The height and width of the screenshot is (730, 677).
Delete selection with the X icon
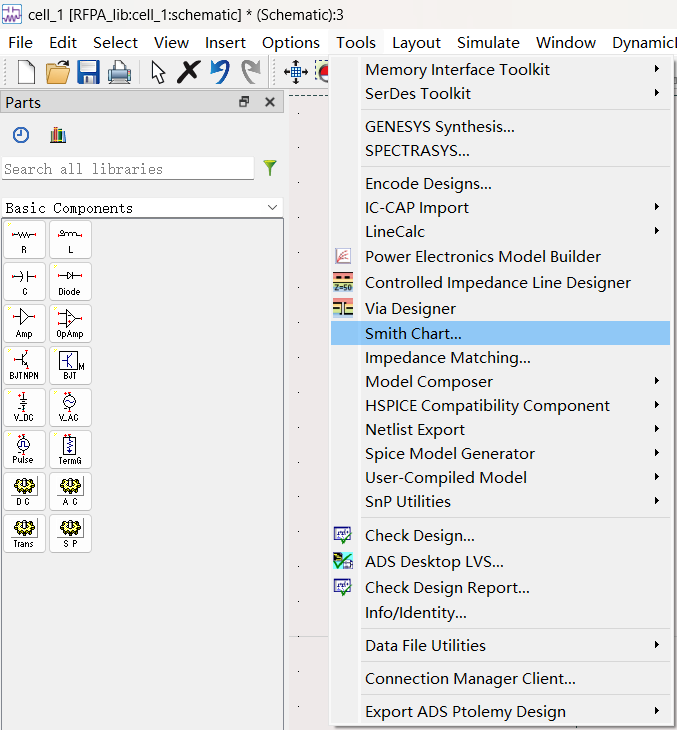point(188,72)
